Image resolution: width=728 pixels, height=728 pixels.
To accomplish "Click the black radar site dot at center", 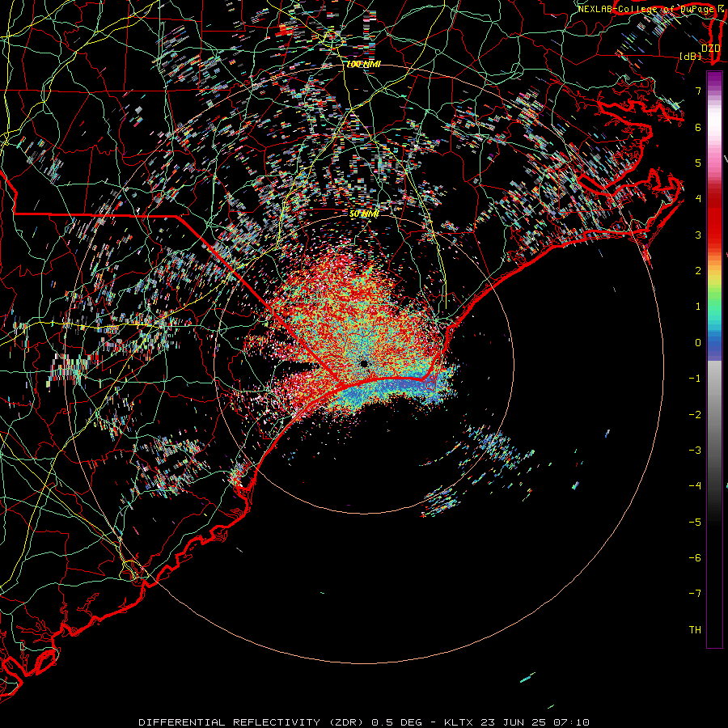I will pos(364,363).
